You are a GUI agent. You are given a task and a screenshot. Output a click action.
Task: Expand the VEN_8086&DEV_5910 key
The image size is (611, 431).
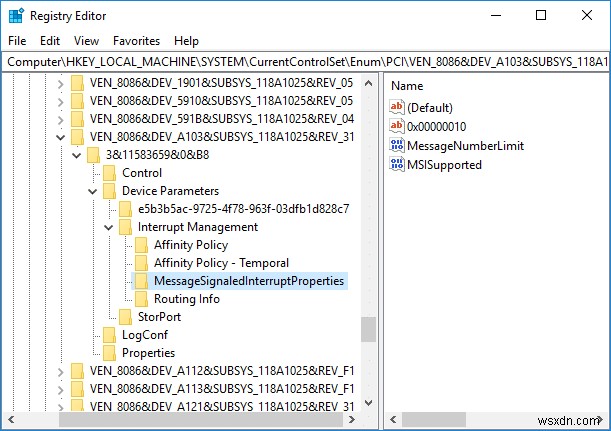[60, 101]
